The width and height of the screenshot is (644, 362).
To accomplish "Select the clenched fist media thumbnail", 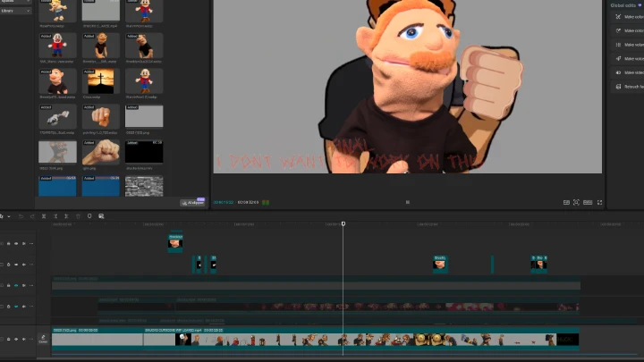I will pos(100,152).
